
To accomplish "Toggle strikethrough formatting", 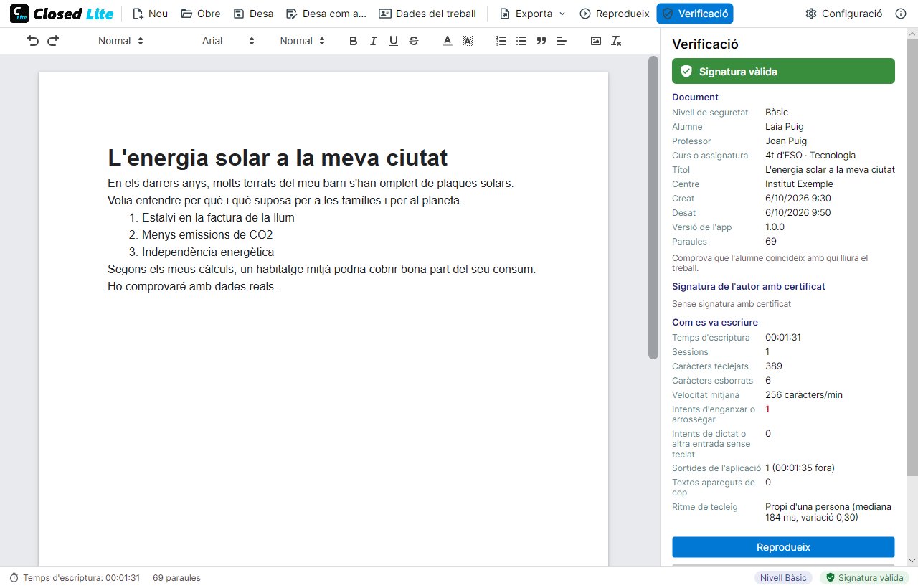I will (413, 41).
